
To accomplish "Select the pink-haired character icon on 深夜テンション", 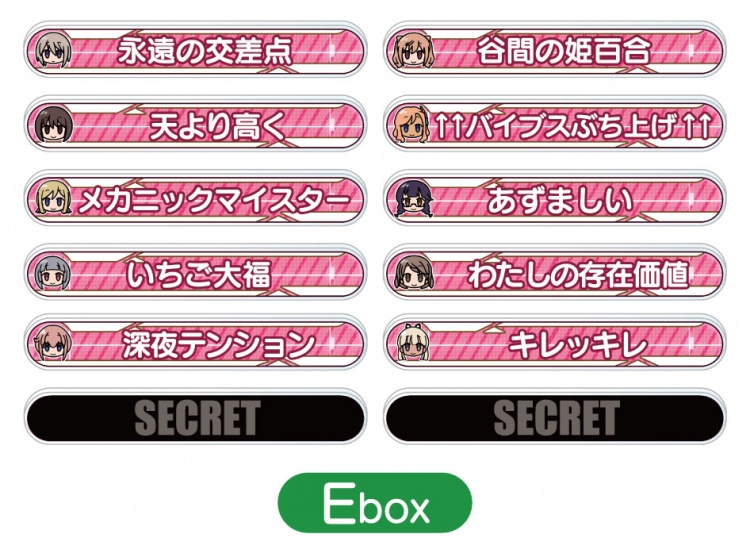I will (x=54, y=343).
